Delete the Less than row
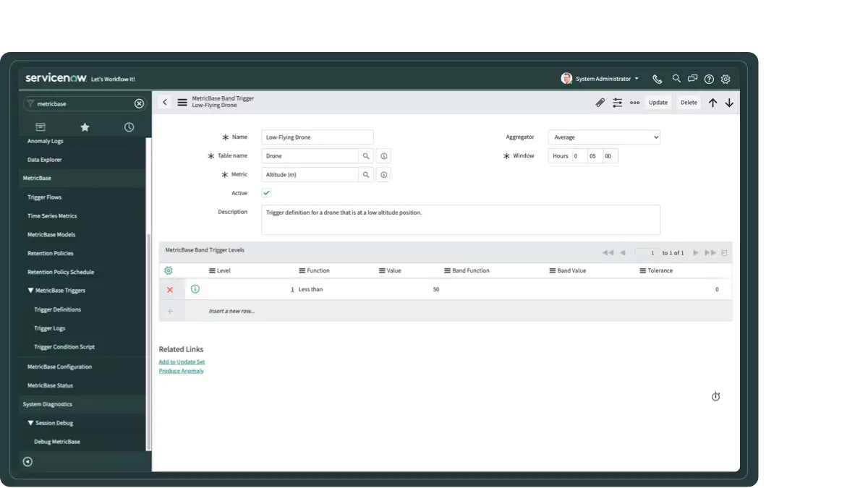 coord(170,290)
